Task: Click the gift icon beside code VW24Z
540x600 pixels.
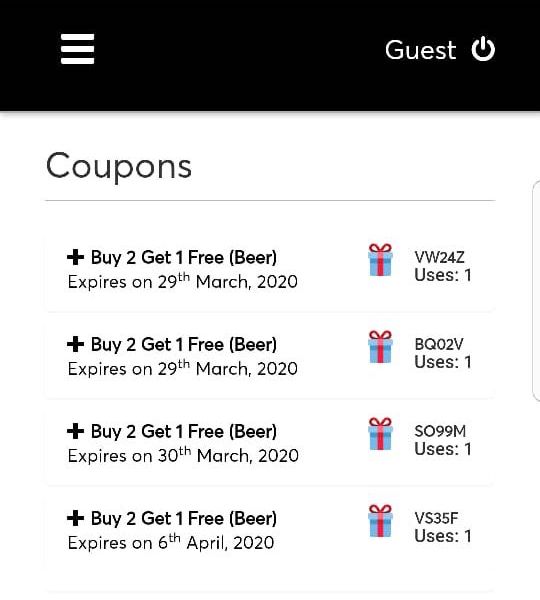Action: 380,260
